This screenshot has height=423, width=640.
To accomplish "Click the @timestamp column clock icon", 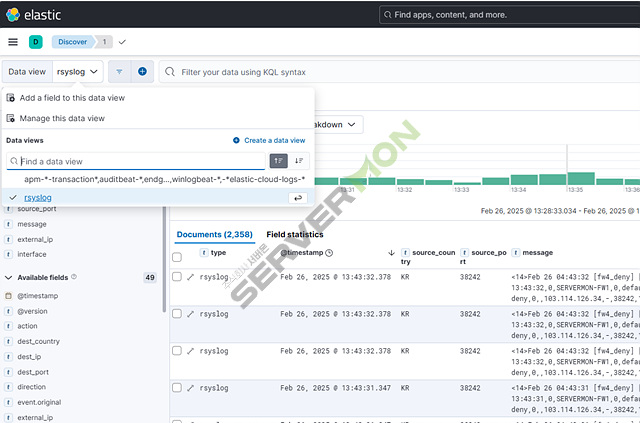I will [329, 253].
